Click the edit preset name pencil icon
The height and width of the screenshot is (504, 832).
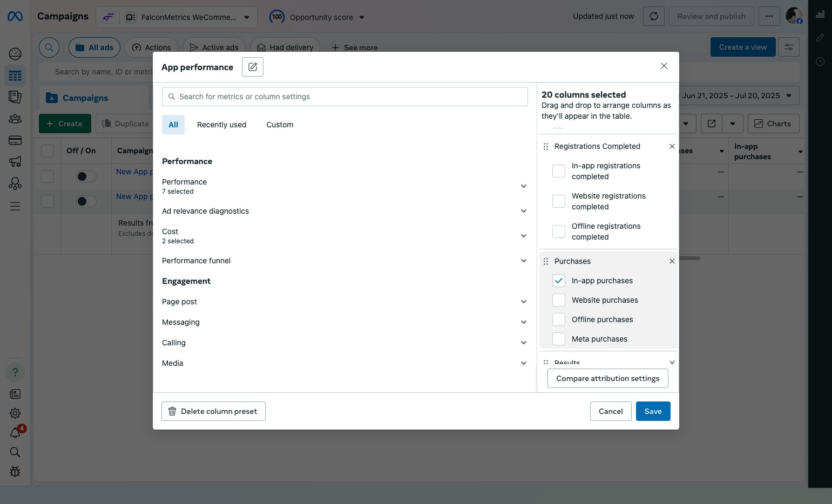coord(252,67)
